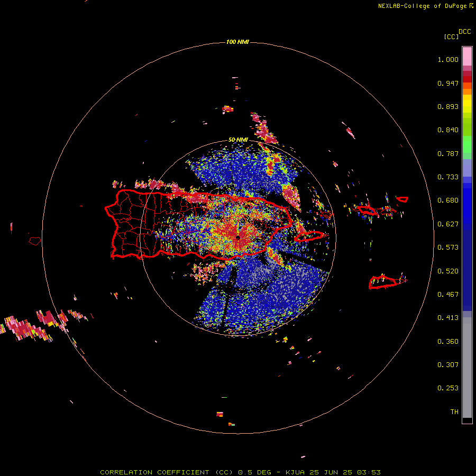Click the 0.947 color scale value
Image resolution: width=476 pixels, height=476 pixels.
pos(448,83)
